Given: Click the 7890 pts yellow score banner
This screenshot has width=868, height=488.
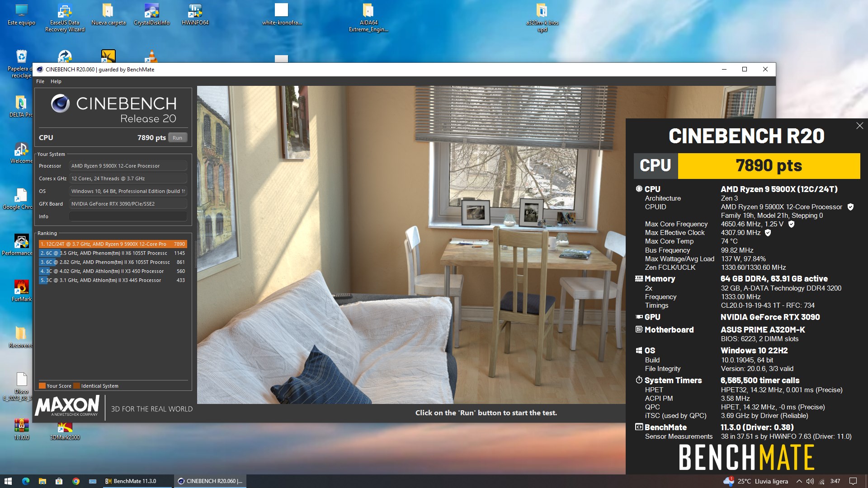Looking at the screenshot, I should pyautogui.click(x=769, y=165).
